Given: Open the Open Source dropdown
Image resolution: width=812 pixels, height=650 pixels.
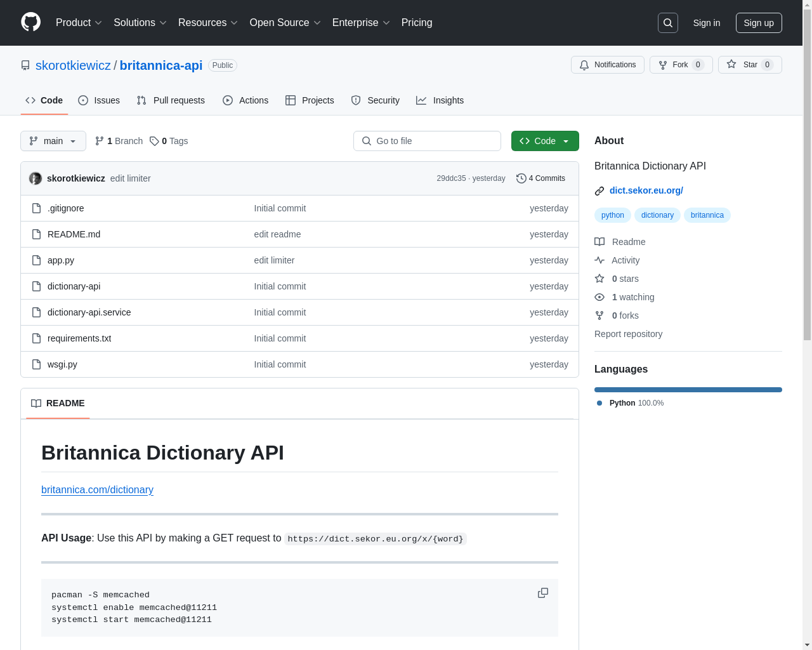Looking at the screenshot, I should pos(285,23).
